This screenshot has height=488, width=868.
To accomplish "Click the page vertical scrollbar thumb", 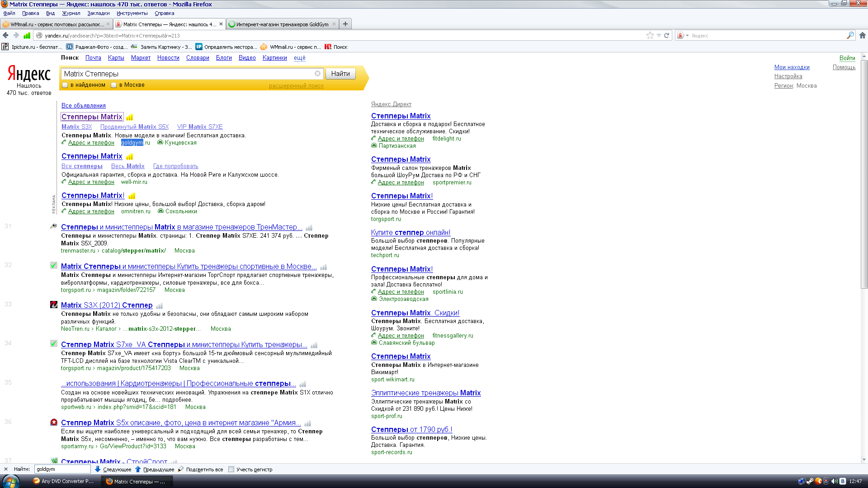I will [x=864, y=174].
